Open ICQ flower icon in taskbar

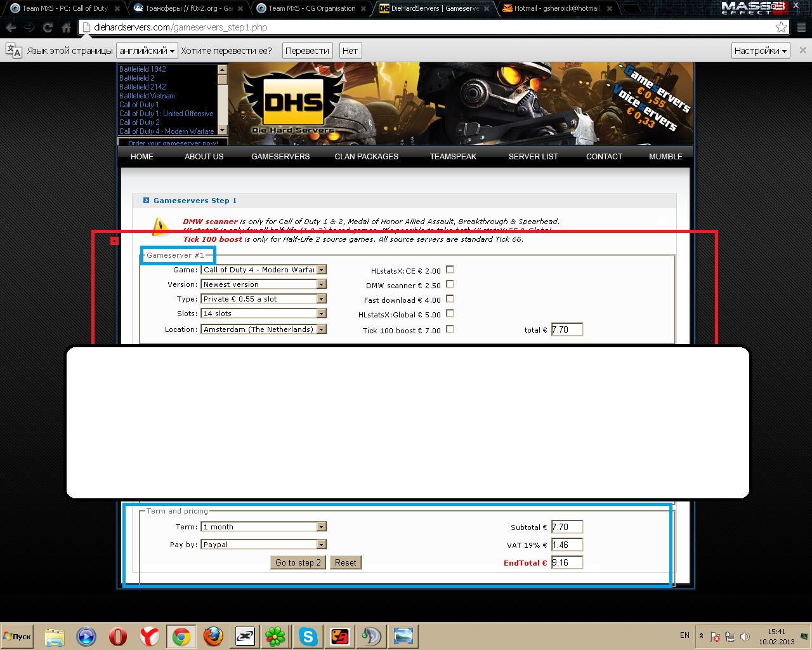click(275, 637)
